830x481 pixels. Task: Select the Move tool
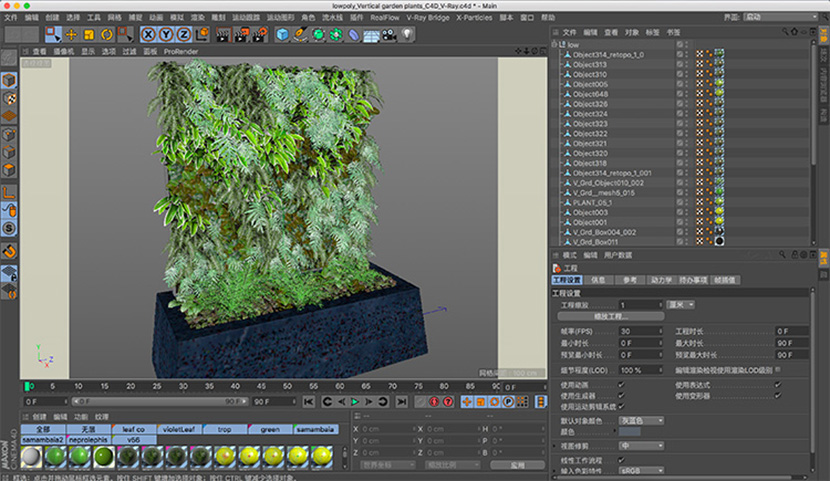tap(71, 35)
